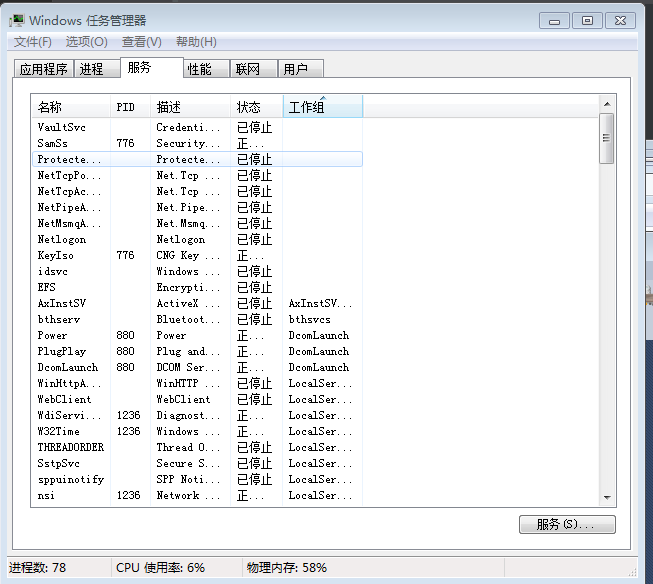Select the SamSs service row
This screenshot has width=653, height=584.
pos(197,143)
